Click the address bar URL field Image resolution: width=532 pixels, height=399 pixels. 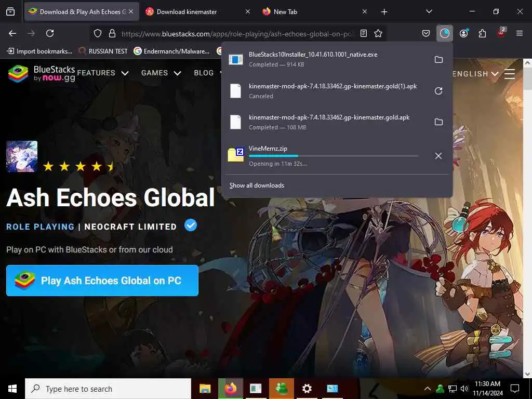(237, 34)
